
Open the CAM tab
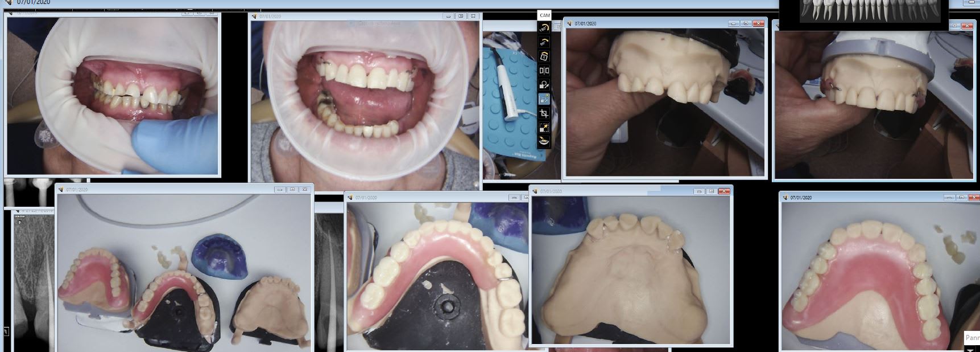coord(544,15)
